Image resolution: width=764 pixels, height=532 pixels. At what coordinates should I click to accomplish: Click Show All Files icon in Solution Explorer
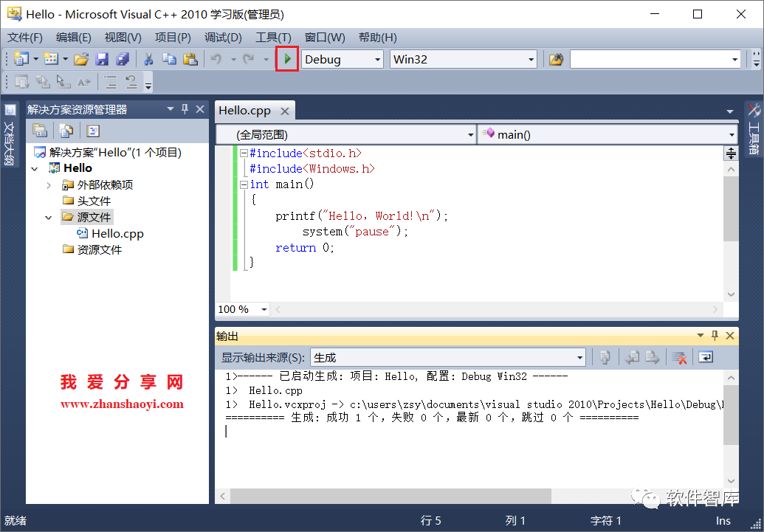point(66,130)
